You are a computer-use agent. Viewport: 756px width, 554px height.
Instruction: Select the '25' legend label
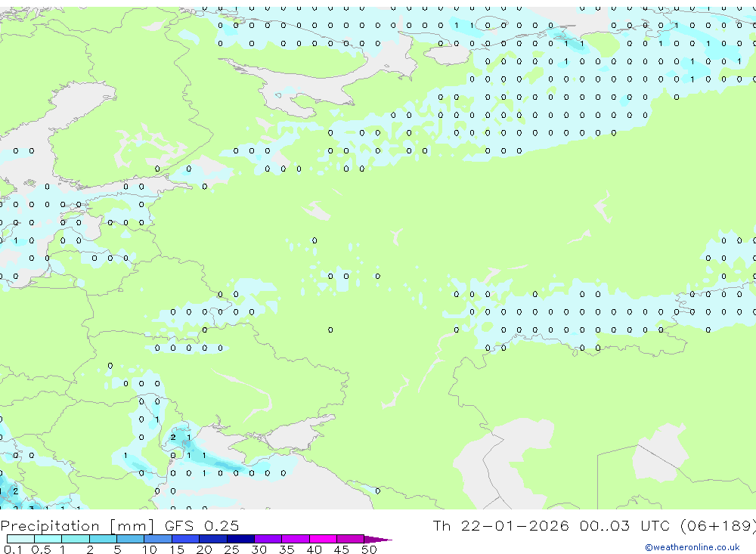[x=232, y=549]
